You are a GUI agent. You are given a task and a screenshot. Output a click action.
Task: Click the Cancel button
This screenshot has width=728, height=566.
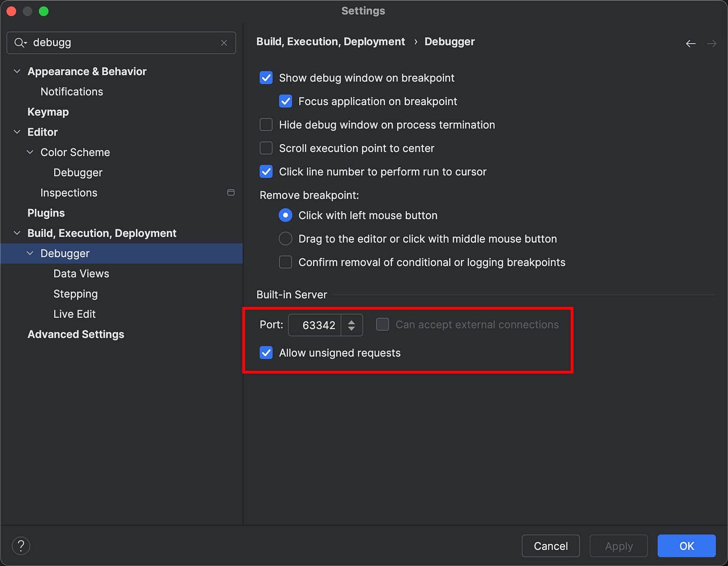[551, 546]
